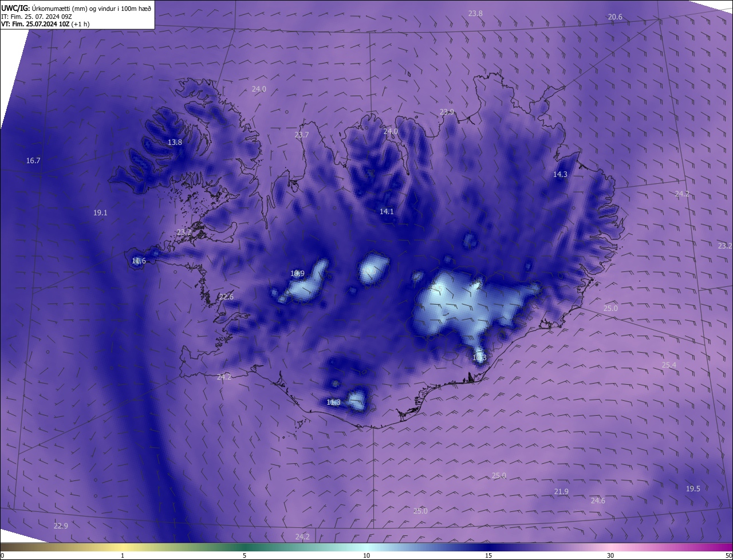
Task: Click the 19.5 value label
Action: tap(693, 488)
